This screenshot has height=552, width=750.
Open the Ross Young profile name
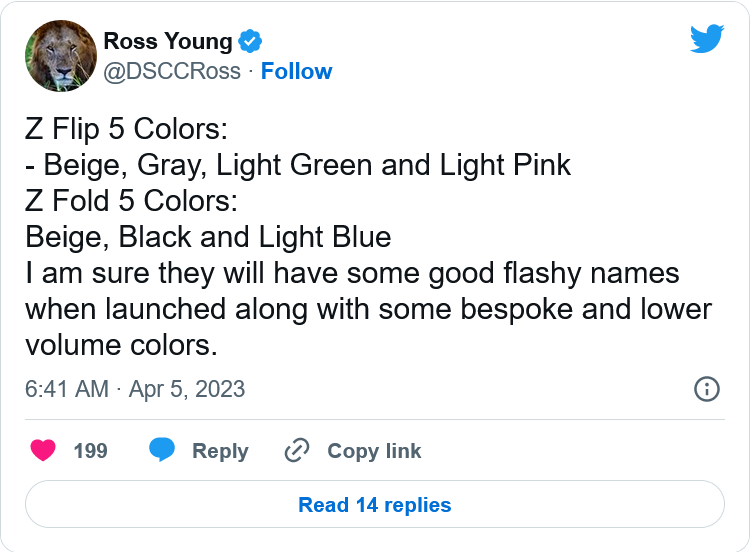[x=168, y=41]
